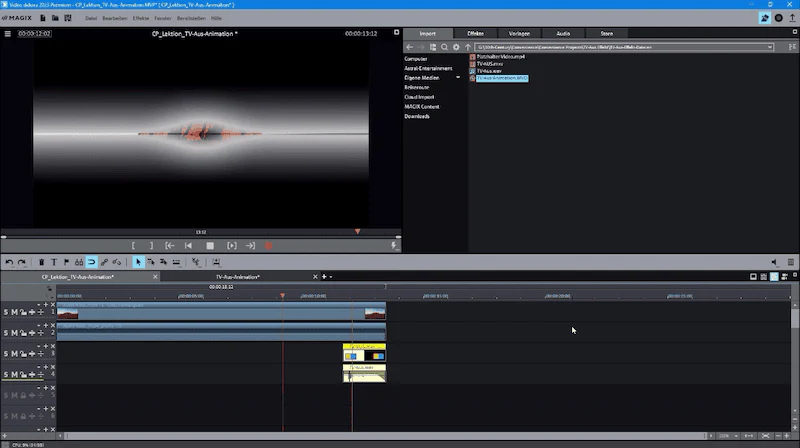Screen dimensions: 800x448
Task: Set in-point with left bracket button
Action: 133,246
